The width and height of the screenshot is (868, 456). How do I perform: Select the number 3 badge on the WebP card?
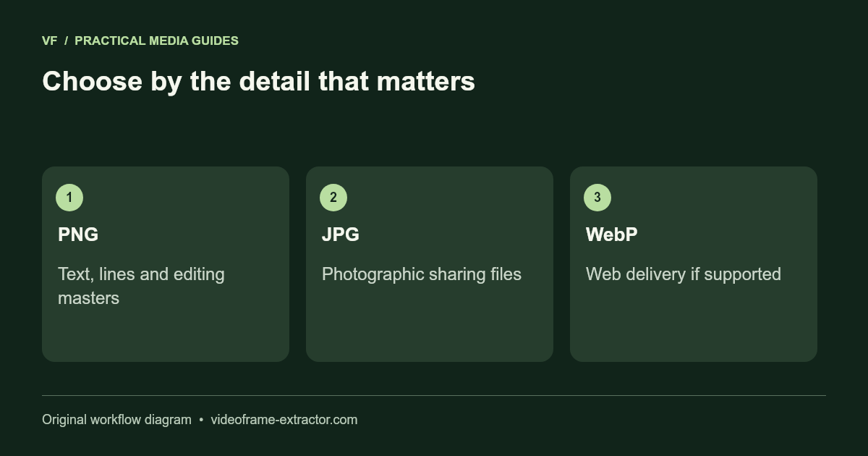coord(597,198)
